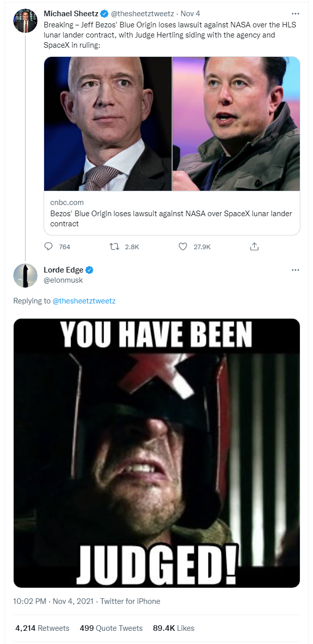Retweet Michael Sheetz's tweet via retweet icon
The height and width of the screenshot is (644, 313).
pos(115,247)
